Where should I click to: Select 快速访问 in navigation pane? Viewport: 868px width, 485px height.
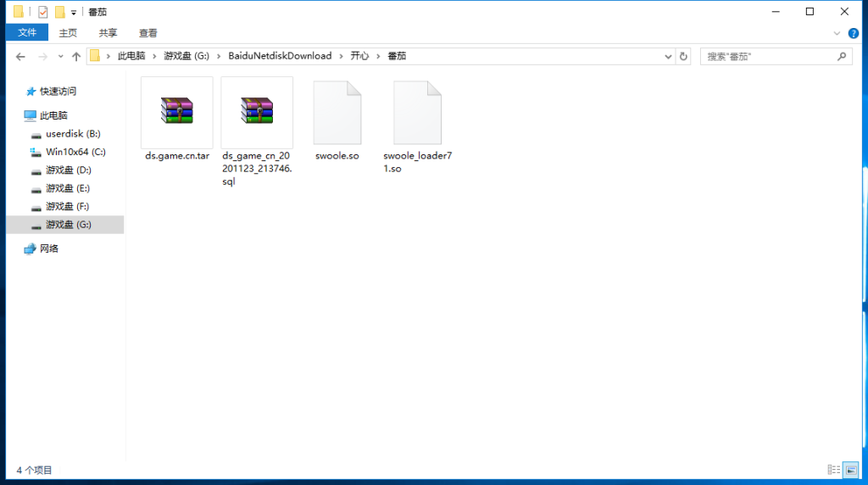pos(58,92)
